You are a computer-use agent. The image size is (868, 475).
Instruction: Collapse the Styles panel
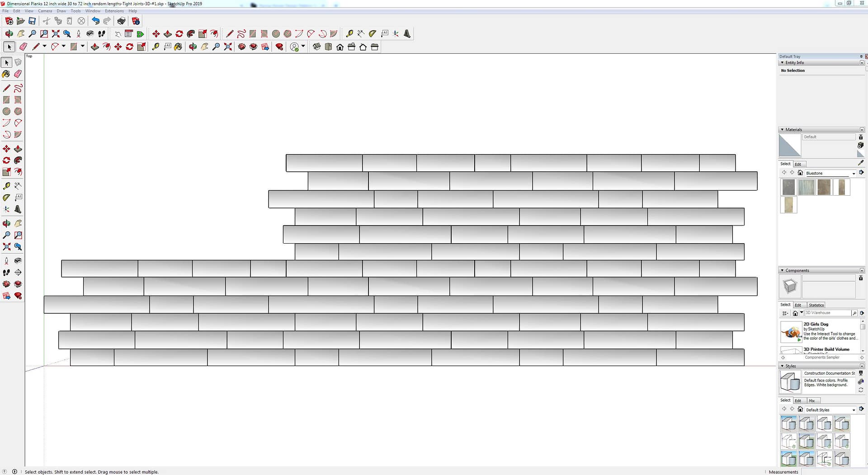[x=783, y=366]
